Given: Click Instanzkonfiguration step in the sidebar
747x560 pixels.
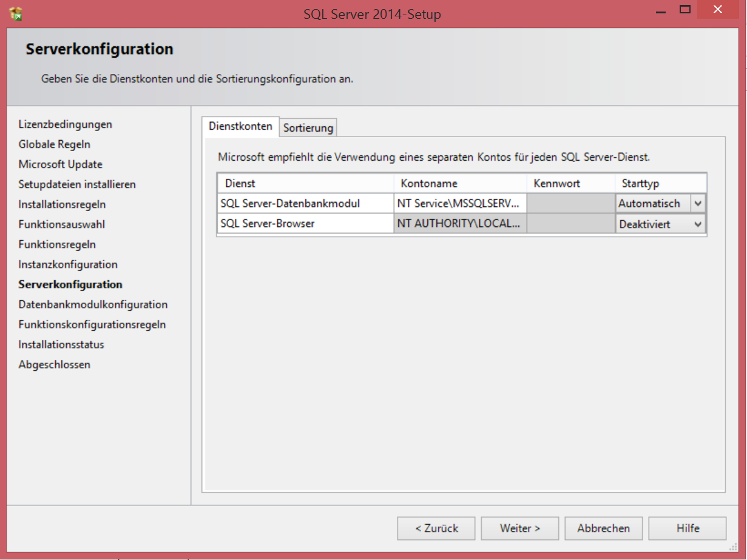Looking at the screenshot, I should (68, 265).
